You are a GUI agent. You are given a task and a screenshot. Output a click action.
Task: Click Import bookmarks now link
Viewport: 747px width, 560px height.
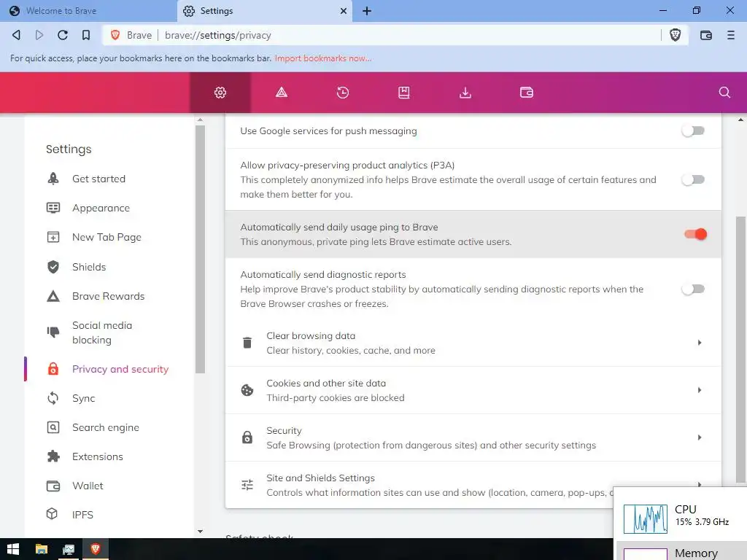323,58
